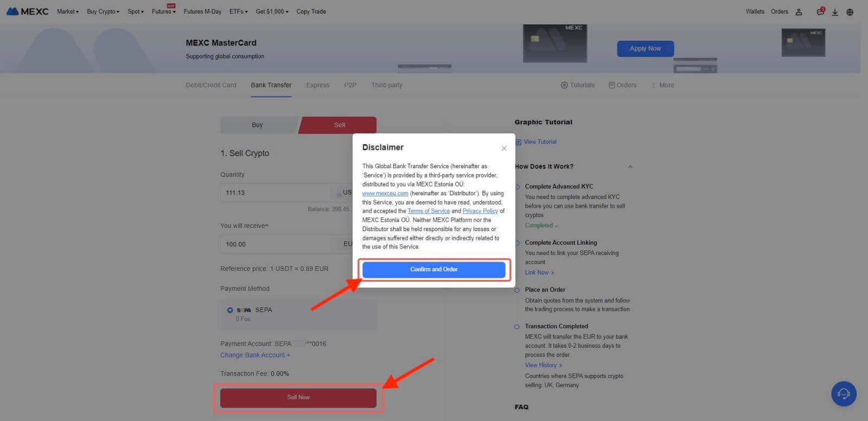This screenshot has height=421, width=868.
Task: Select the Bank Transfer tab
Action: [271, 85]
